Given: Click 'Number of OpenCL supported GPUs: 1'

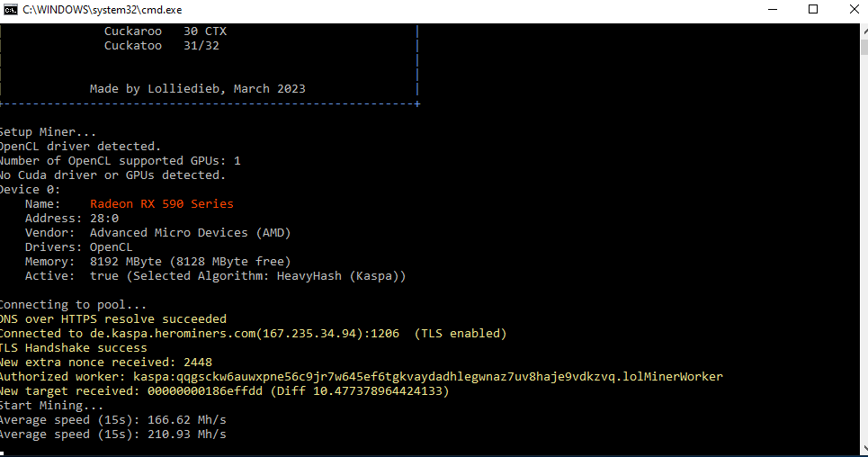Looking at the screenshot, I should point(121,161).
